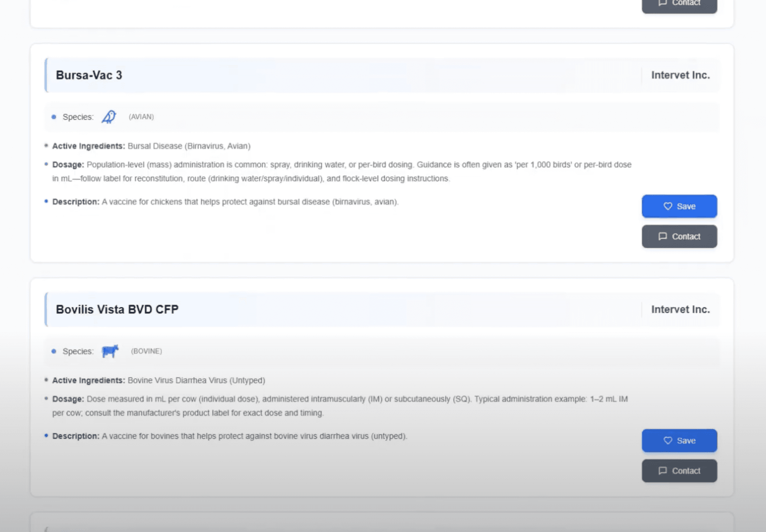
Task: Open the Bovilis Vista BVD CFP product title
Action: pos(117,309)
